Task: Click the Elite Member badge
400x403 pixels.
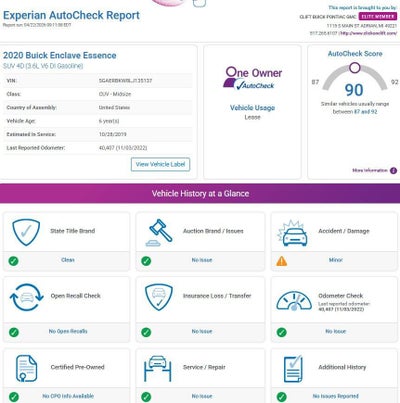Action: click(378, 16)
